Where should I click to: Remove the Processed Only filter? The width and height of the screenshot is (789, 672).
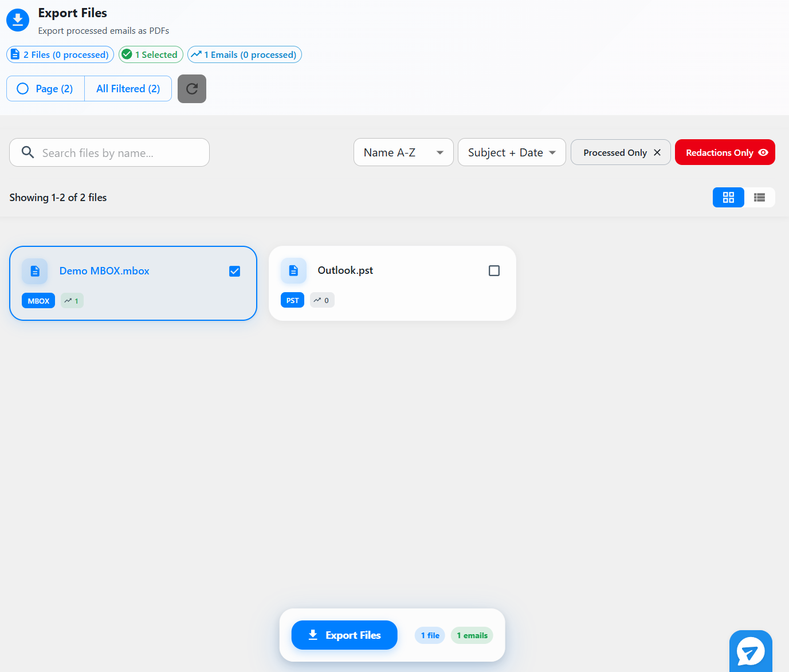pyautogui.click(x=657, y=152)
